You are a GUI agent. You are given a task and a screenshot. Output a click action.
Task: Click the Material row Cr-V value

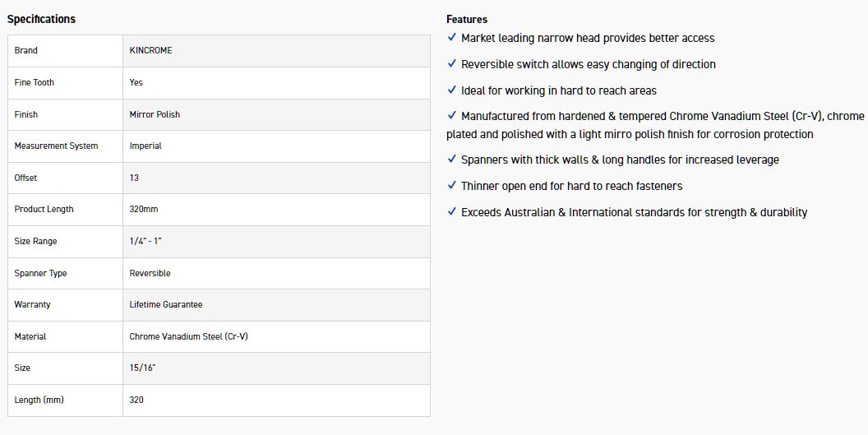click(x=188, y=336)
